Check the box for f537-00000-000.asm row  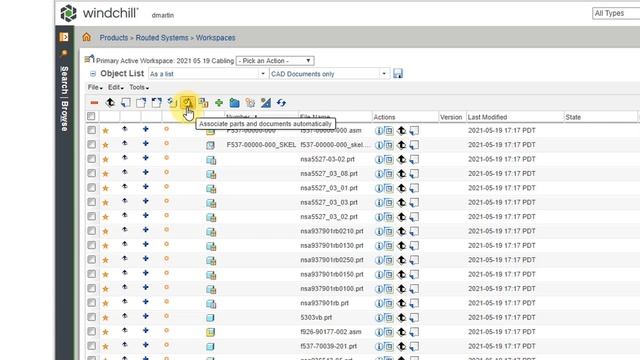91,130
